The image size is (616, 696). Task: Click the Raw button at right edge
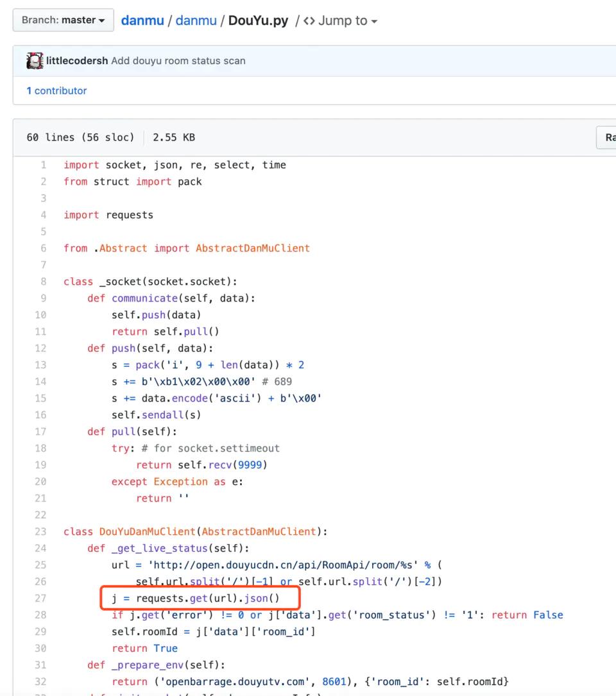coord(606,138)
